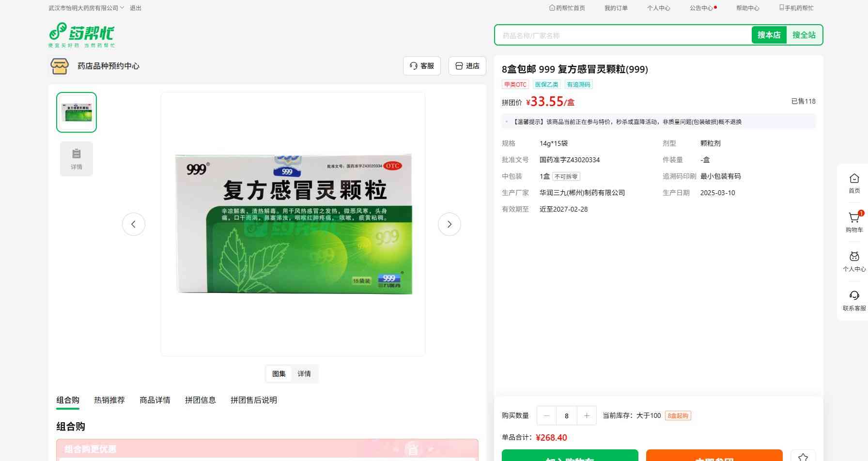Open the shopping cart in right sidebar
This screenshot has height=461, width=868.
point(854,218)
